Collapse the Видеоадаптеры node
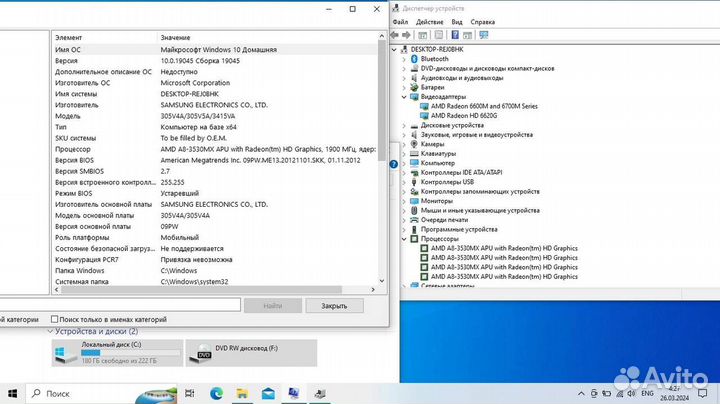This screenshot has height=404, width=720. click(x=404, y=97)
